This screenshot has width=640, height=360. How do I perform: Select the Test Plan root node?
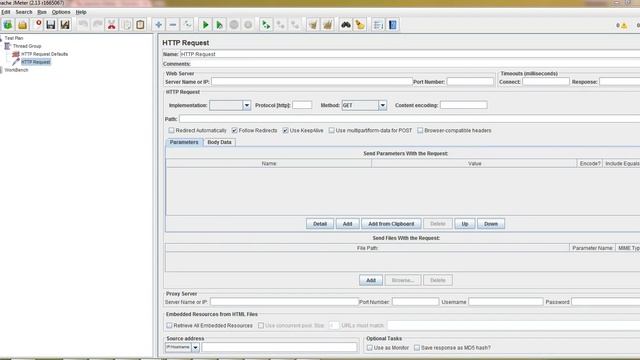click(x=14, y=38)
